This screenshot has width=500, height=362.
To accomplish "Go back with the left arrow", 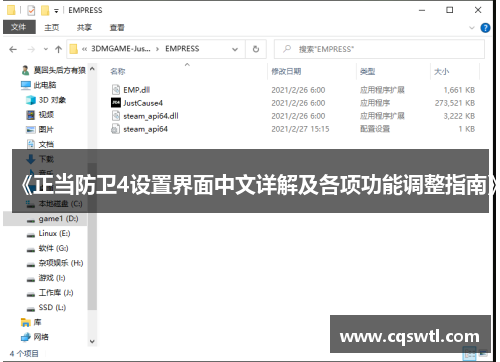I will pyautogui.click(x=13, y=50).
